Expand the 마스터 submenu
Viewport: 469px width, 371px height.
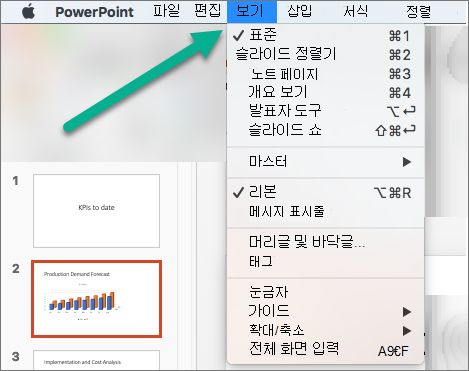pos(326,162)
